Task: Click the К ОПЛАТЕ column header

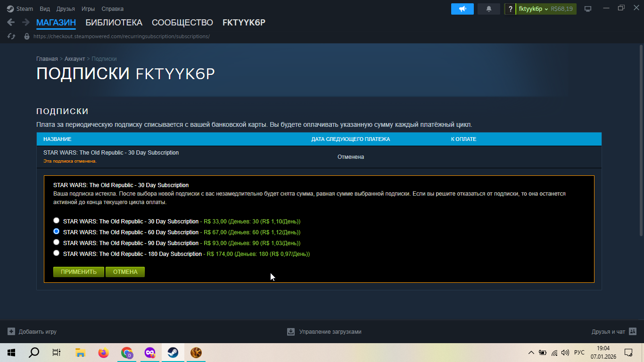Action: point(463,140)
